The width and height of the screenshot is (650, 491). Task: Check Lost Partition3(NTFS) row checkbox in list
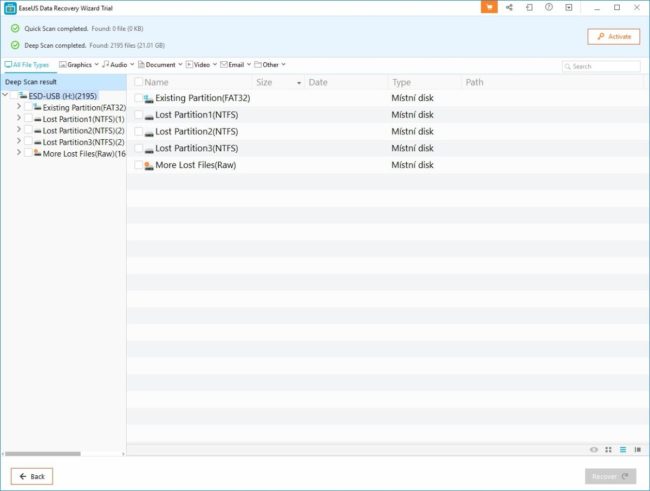click(x=138, y=148)
